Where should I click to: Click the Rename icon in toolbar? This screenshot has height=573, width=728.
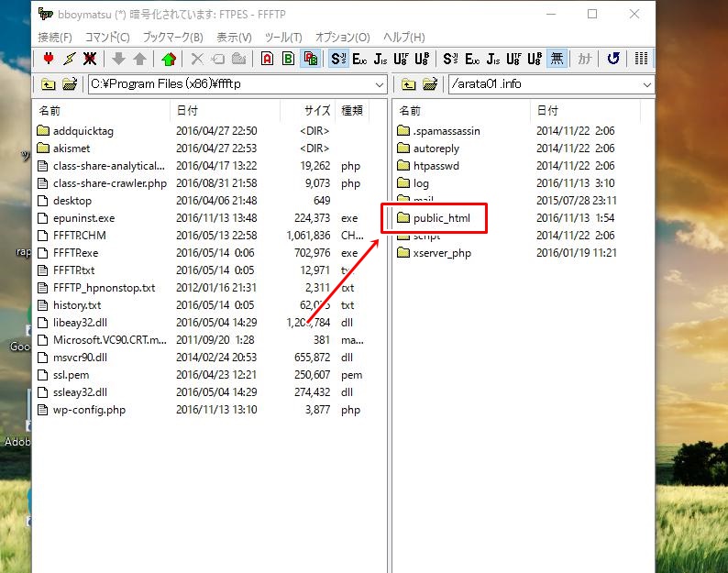[x=217, y=59]
